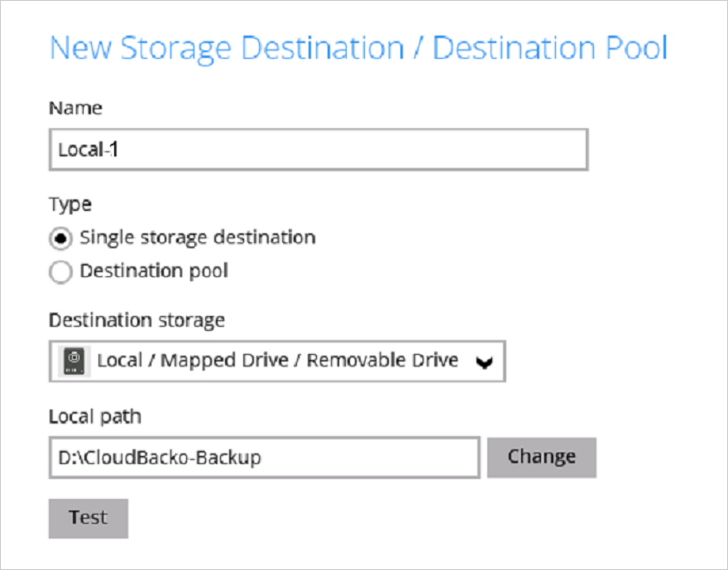Click the 'Name' field label
The image size is (728, 570).
[75, 108]
